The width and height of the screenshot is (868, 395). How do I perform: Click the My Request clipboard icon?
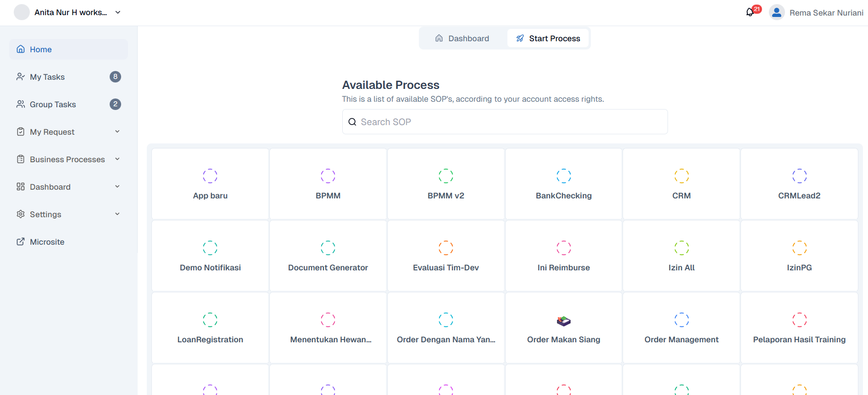pos(21,132)
